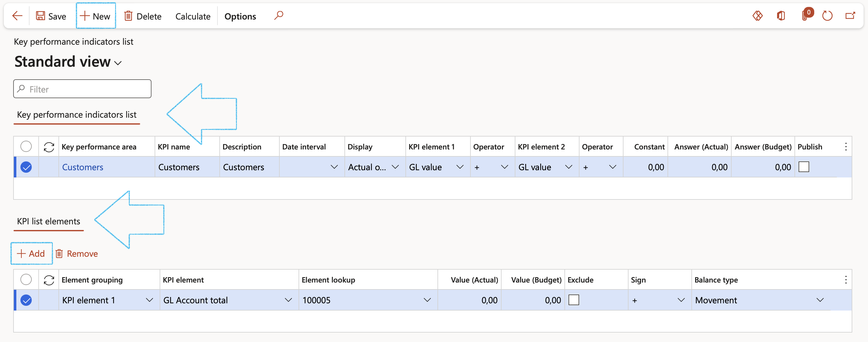Open the Element grouping KPI element 1 dropdown
Viewport: 868px width, 342px height.
pos(149,300)
